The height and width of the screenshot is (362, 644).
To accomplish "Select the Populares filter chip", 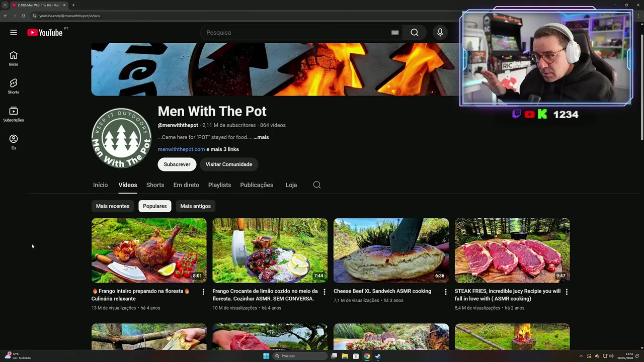I will point(154,206).
